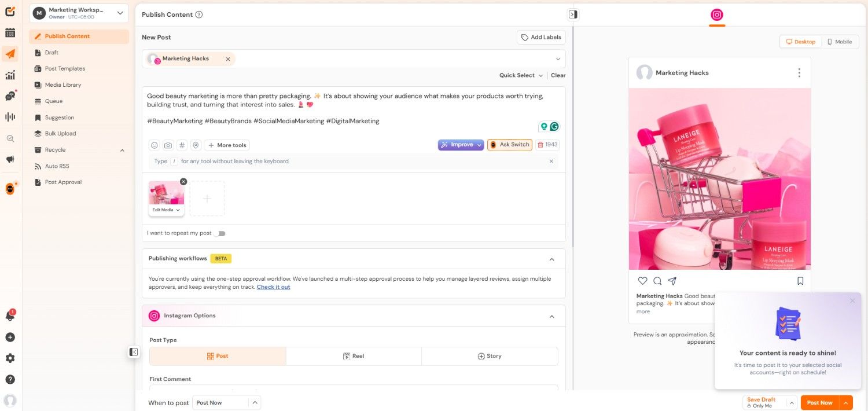Collapse the Publishing workflows section
Image resolution: width=868 pixels, height=411 pixels.
[x=552, y=259]
